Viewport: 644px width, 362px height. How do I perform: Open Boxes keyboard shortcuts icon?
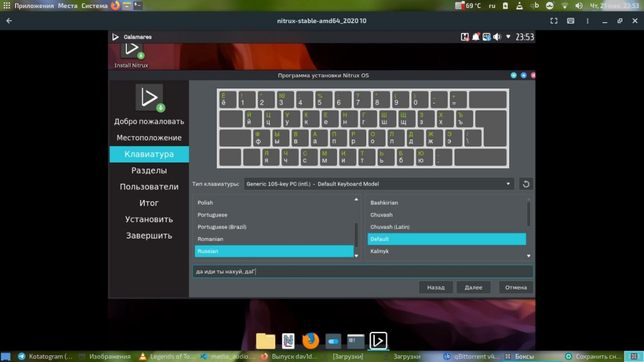571,21
